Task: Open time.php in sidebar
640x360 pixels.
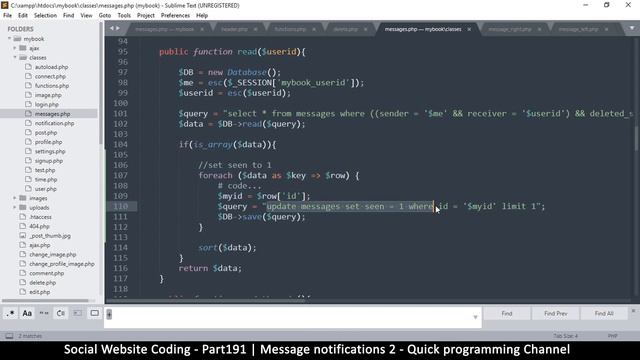Action: click(46, 180)
